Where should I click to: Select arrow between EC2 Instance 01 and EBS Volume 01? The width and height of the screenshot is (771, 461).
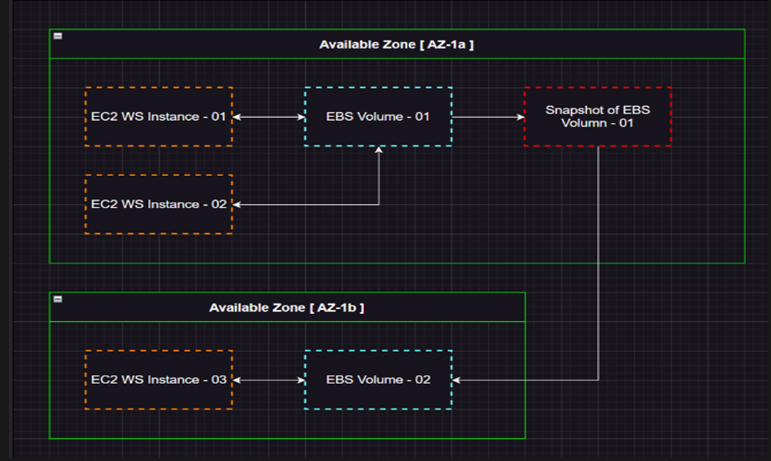(268, 117)
